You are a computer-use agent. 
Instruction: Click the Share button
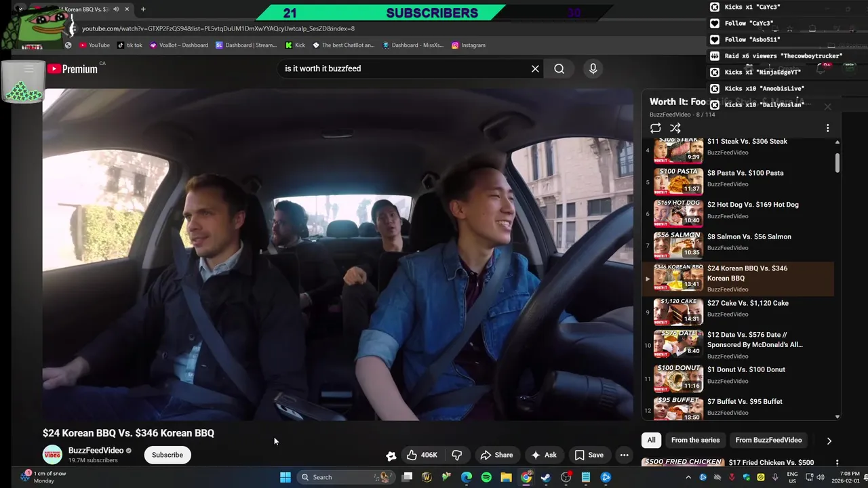[496, 455]
